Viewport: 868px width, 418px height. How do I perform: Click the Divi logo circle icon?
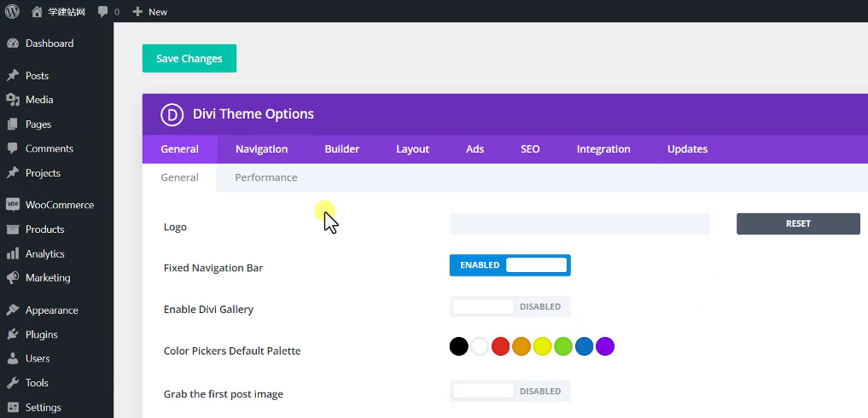coord(172,114)
